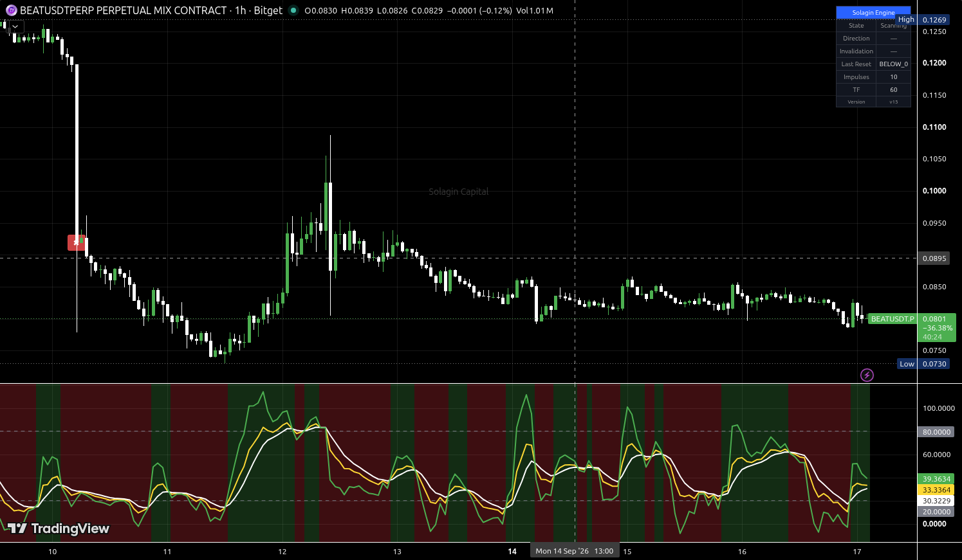Click the Low 0.0730 price label
The height and width of the screenshot is (560, 962).
pos(923,364)
